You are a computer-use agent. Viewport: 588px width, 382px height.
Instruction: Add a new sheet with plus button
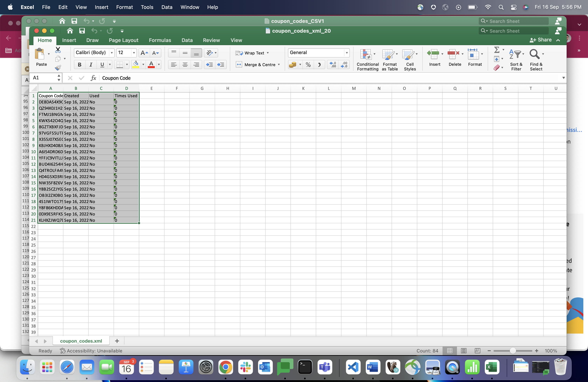[117, 341]
